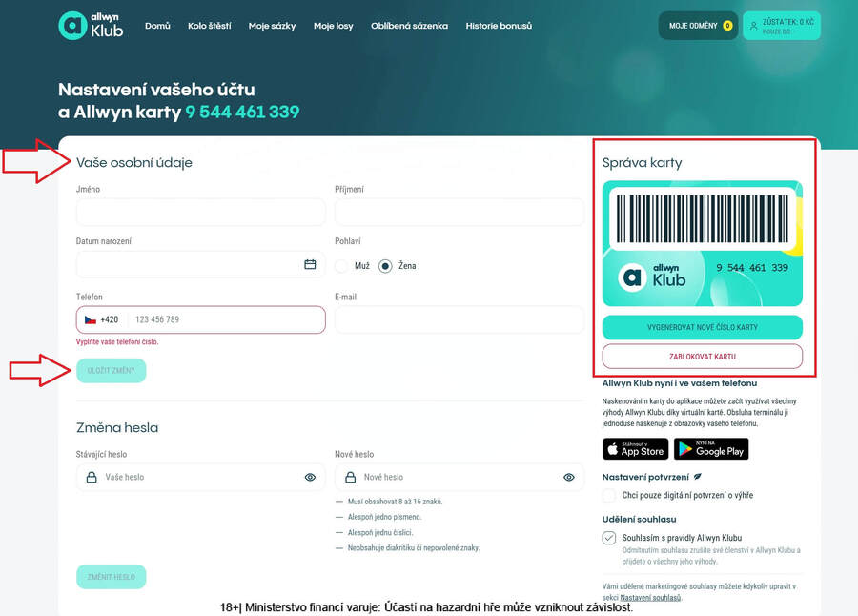Click the Změna hesla heading
This screenshot has width=858, height=616.
[117, 427]
